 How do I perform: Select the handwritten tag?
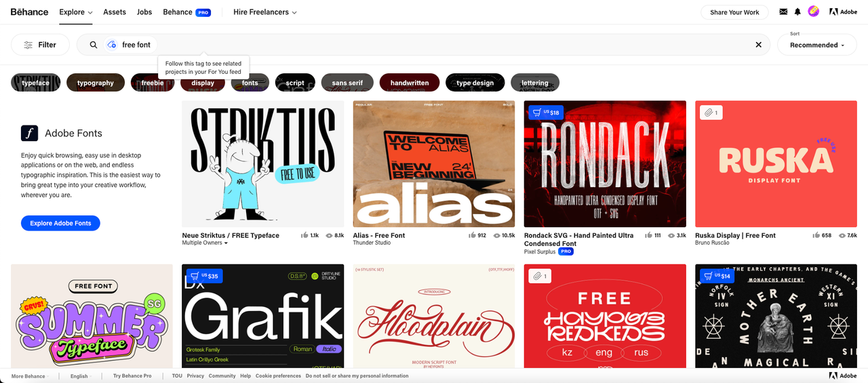(x=410, y=83)
